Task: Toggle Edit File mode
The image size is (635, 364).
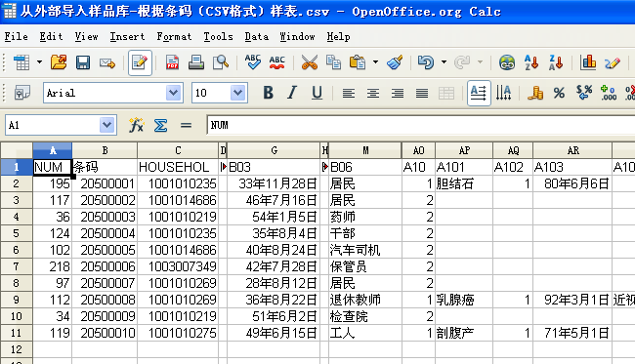Action: click(140, 62)
